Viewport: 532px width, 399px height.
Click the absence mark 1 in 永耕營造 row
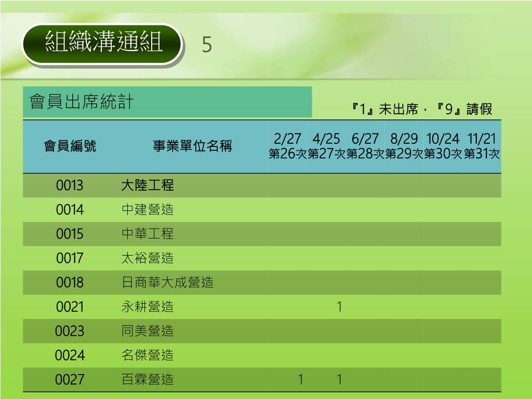[339, 307]
